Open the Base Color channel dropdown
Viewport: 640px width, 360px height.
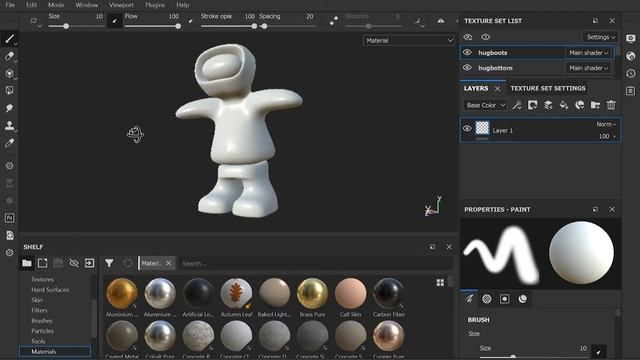click(485, 105)
